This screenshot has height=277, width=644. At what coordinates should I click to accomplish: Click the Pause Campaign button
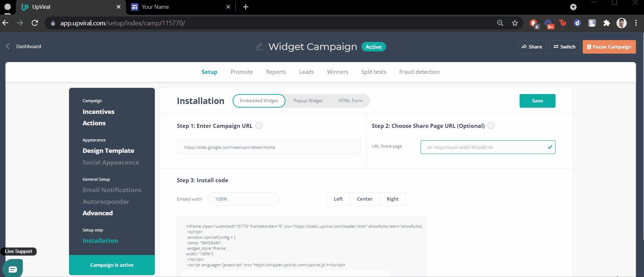click(609, 47)
